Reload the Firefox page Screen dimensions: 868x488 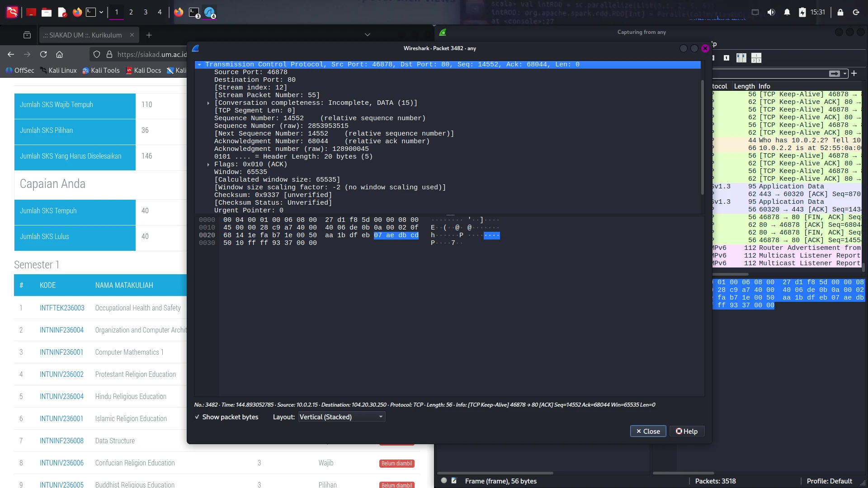[43, 54]
